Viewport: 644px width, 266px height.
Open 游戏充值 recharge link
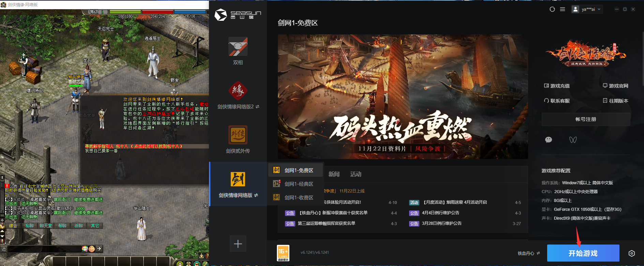pos(557,86)
